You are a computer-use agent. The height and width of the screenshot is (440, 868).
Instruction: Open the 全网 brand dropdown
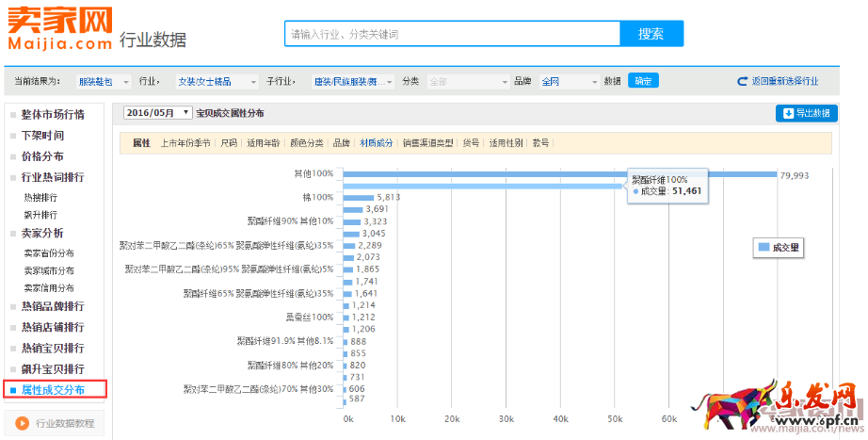(570, 81)
